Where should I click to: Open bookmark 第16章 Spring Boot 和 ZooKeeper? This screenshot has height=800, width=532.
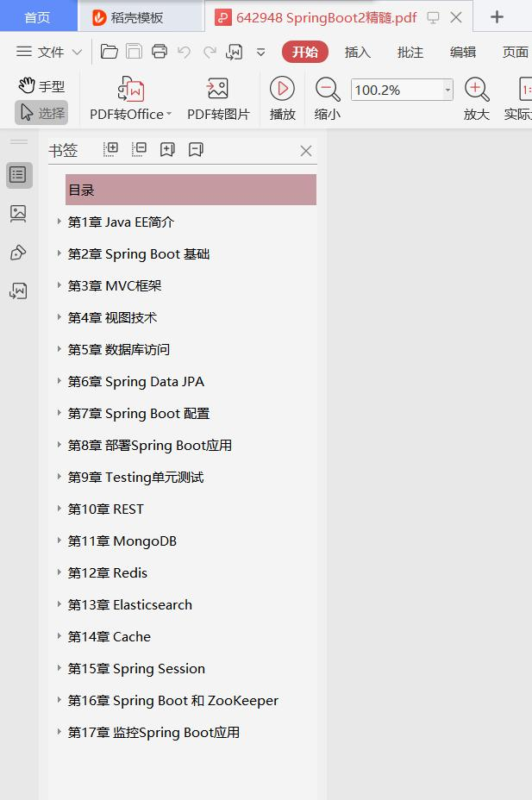173,701
